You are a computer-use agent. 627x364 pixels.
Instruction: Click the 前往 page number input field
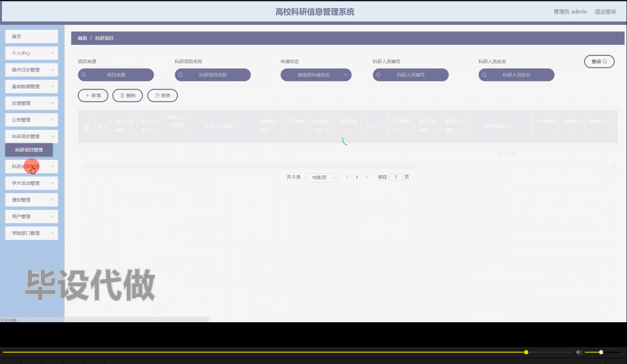click(395, 177)
